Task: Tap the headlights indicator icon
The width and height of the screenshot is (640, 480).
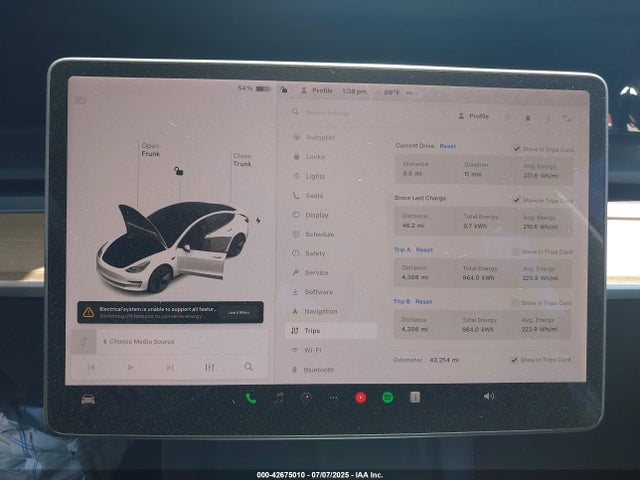Action: 81,100
